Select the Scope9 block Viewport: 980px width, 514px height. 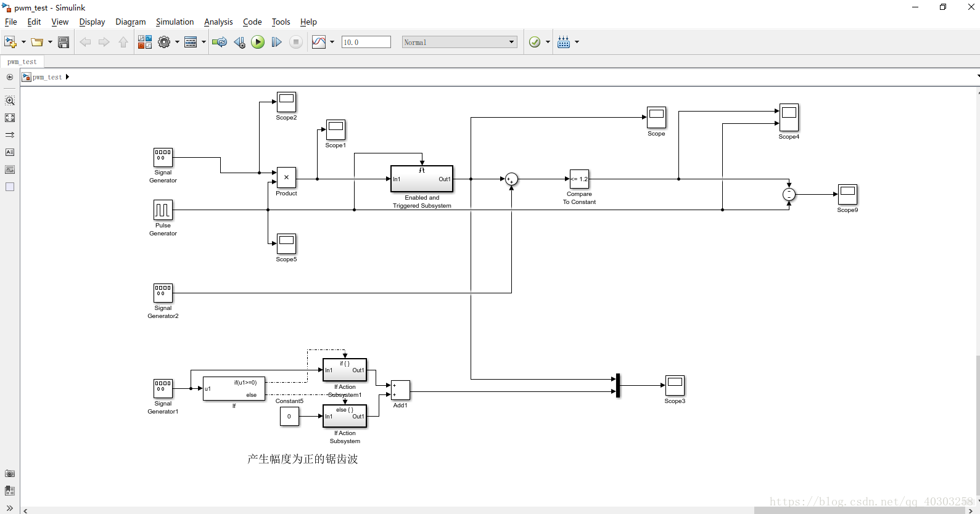click(847, 195)
